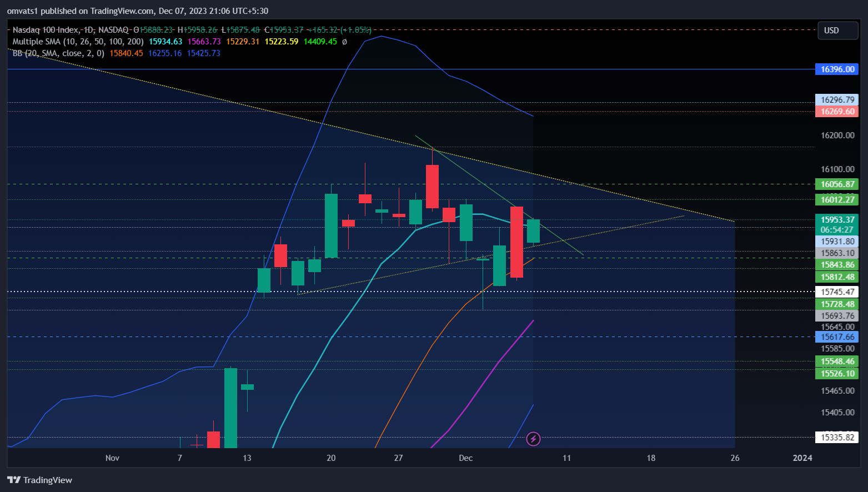Click the 18 date axis label

[x=651, y=458]
